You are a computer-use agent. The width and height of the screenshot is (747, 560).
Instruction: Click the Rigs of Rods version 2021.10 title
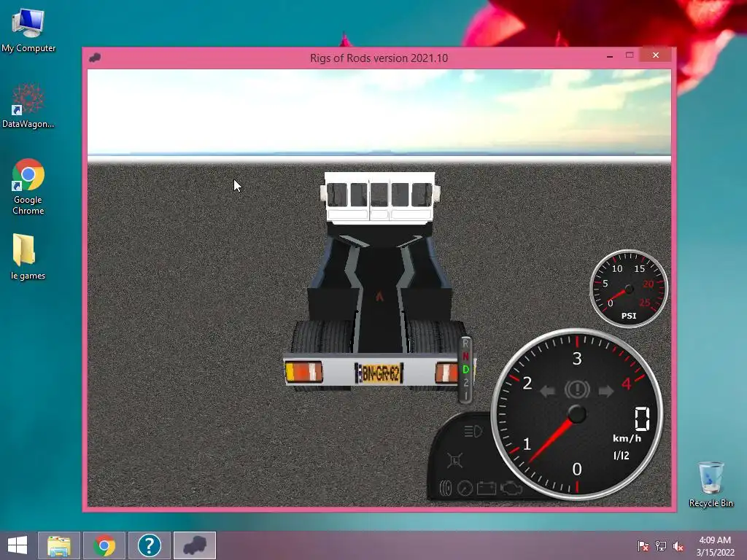379,58
